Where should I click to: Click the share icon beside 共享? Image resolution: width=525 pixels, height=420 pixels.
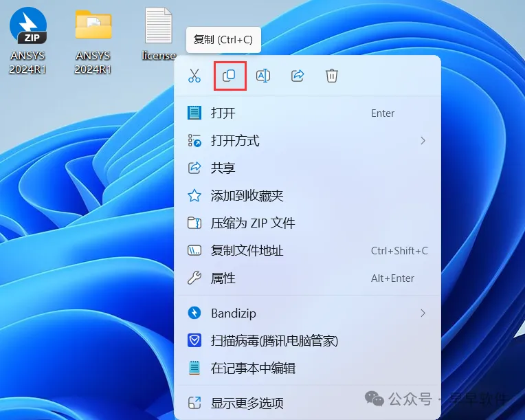[194, 168]
